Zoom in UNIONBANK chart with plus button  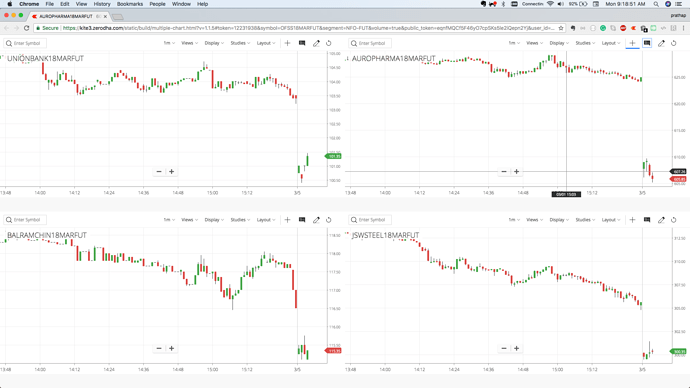tap(172, 172)
